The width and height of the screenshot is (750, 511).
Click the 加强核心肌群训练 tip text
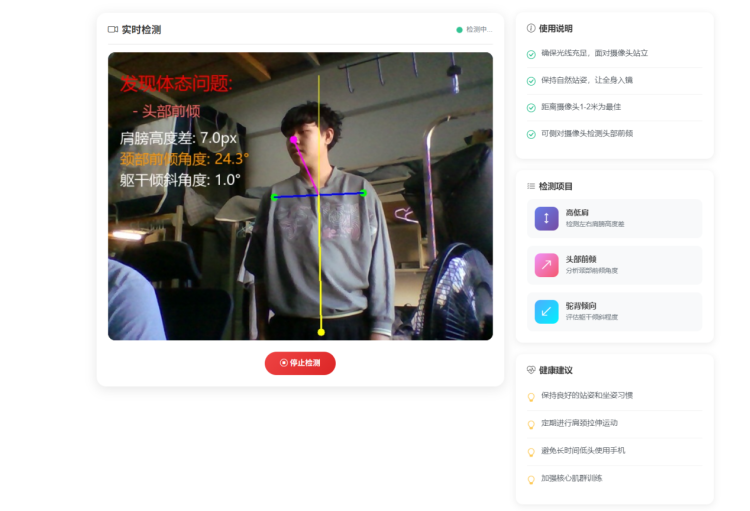point(572,478)
